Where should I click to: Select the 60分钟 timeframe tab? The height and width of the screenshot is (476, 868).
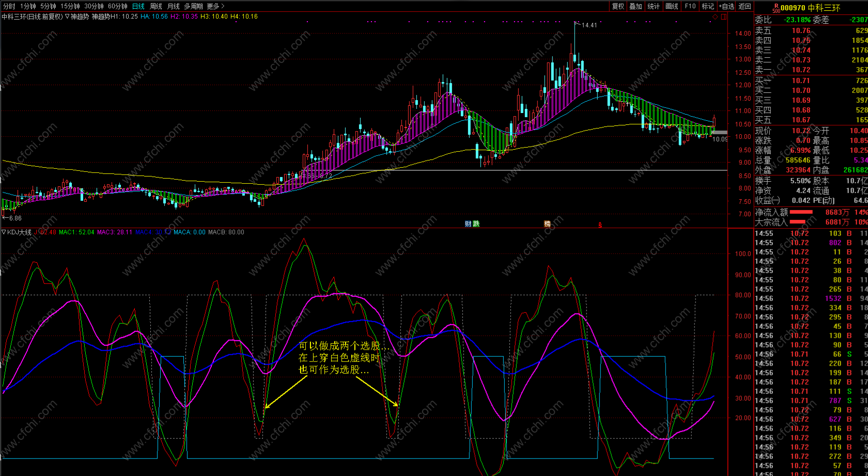click(x=117, y=6)
